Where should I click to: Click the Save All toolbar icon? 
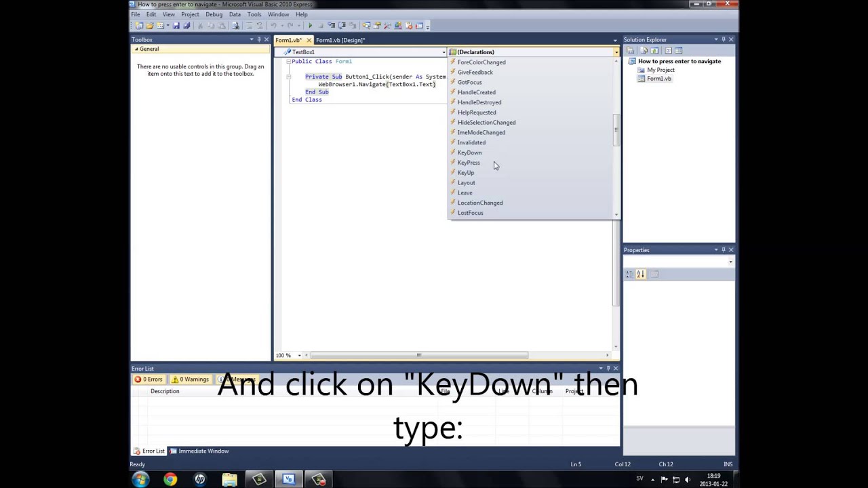pos(186,26)
